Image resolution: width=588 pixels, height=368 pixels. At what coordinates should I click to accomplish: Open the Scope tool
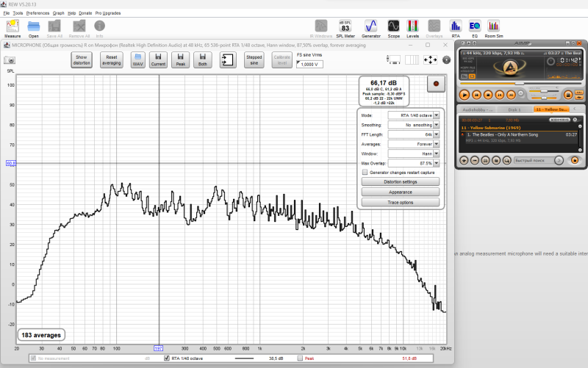[393, 29]
